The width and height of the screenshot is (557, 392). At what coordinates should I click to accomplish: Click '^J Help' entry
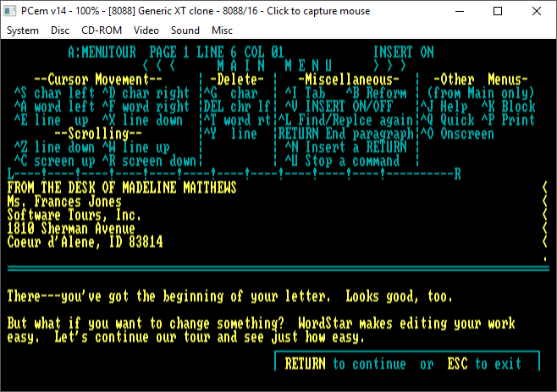pos(444,107)
